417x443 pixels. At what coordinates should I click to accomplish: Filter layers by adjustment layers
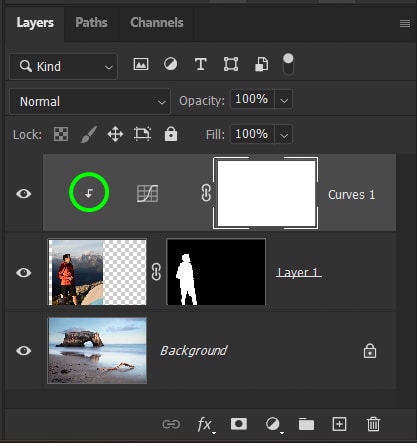pyautogui.click(x=170, y=64)
